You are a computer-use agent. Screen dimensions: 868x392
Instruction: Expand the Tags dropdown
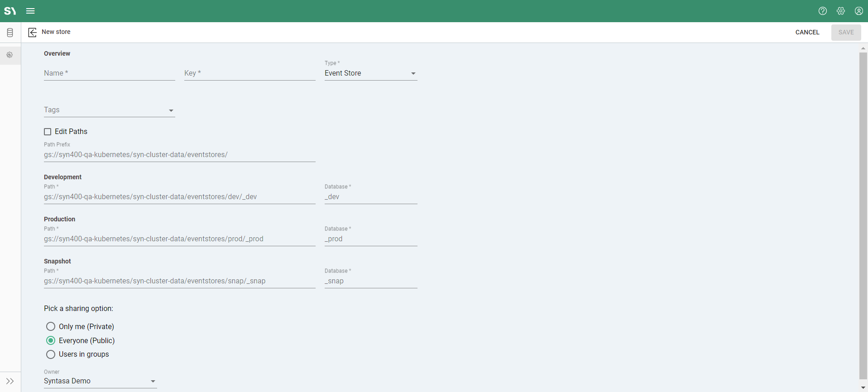pos(109,110)
